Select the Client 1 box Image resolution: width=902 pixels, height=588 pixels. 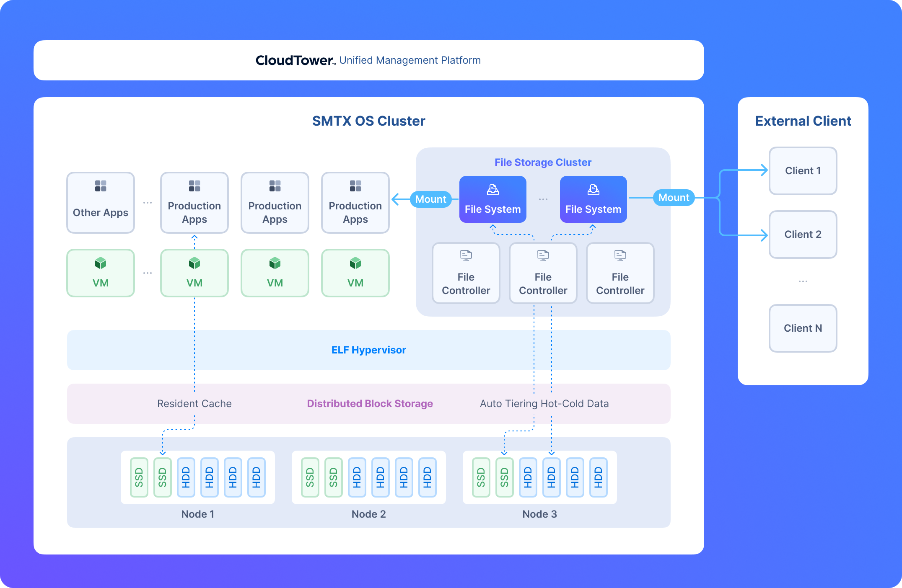coord(803,171)
